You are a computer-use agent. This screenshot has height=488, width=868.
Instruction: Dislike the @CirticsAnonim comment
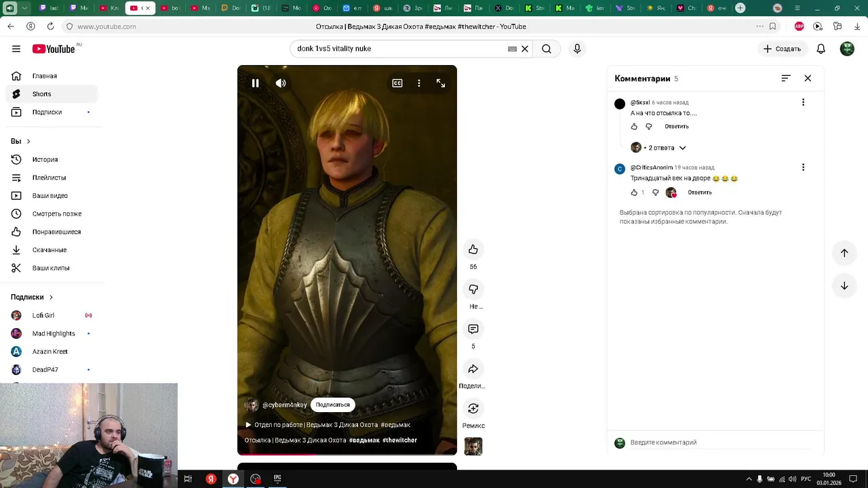655,192
